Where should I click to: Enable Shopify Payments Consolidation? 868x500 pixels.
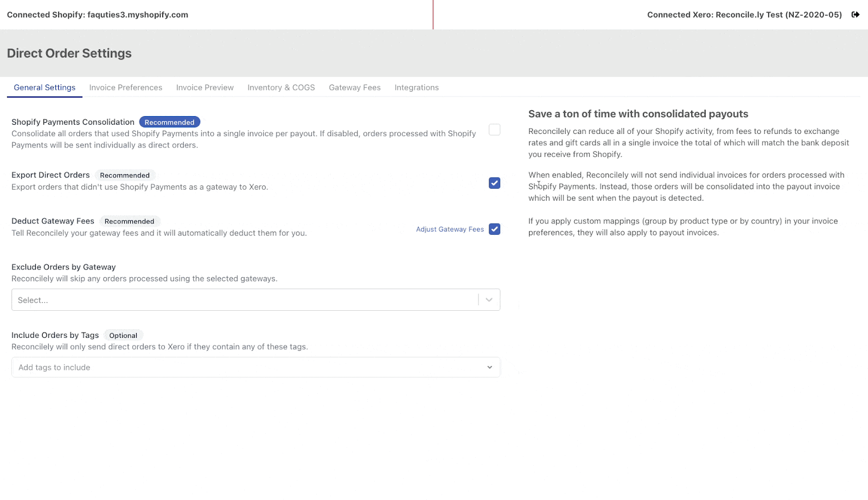[x=494, y=130]
